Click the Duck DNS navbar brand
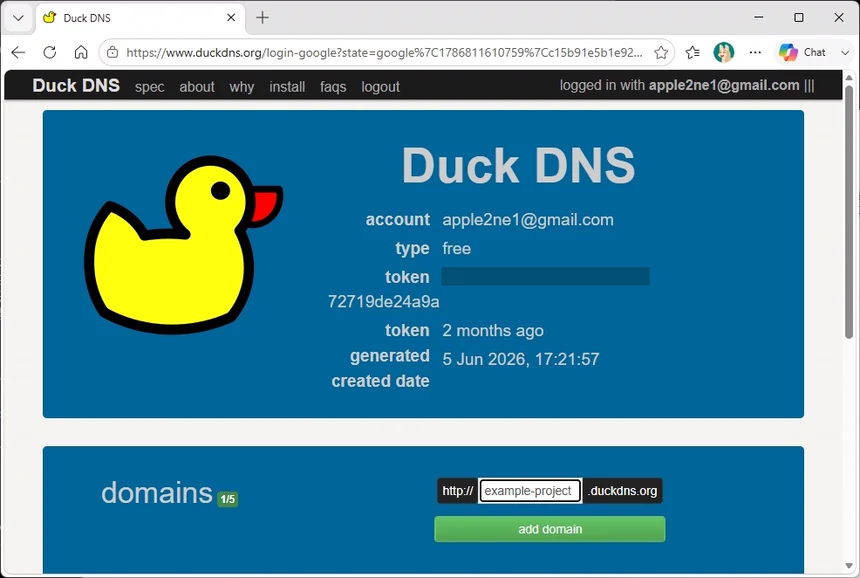The width and height of the screenshot is (860, 578). coord(76,86)
